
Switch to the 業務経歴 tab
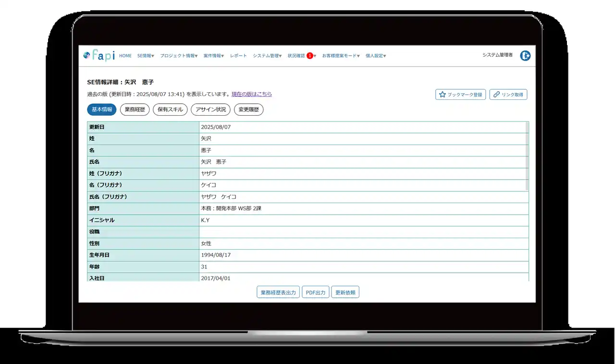coord(135,109)
